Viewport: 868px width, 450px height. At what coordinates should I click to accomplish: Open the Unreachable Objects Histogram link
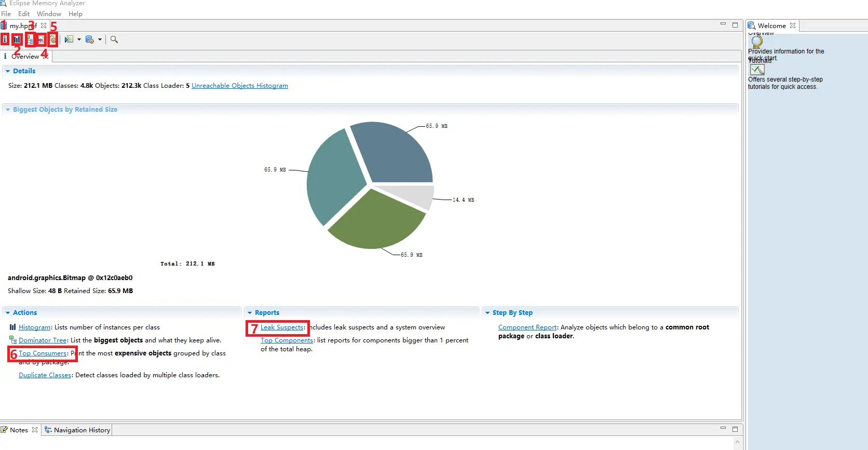240,86
